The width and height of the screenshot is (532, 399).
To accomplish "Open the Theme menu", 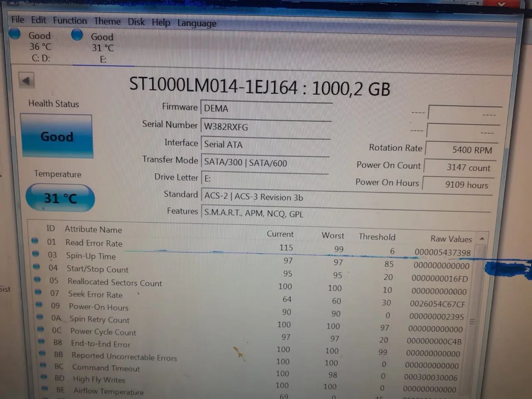I will (x=107, y=21).
